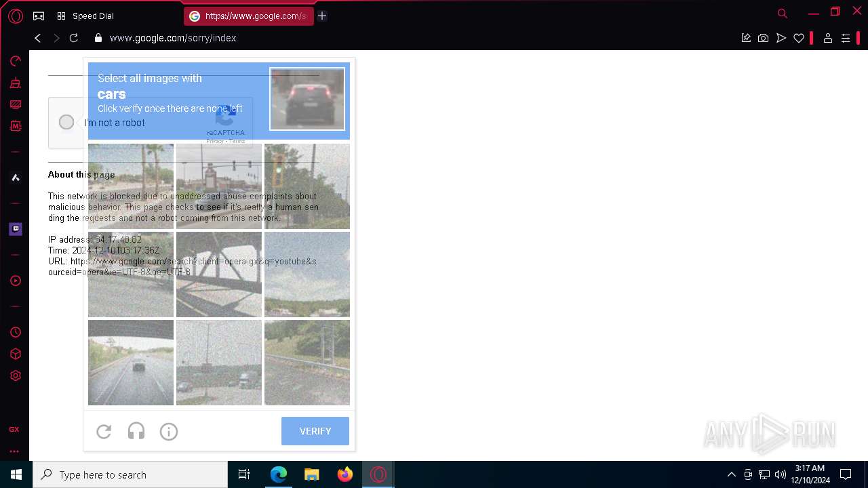Open the search tabs magnifier icon
Image resolution: width=868 pixels, height=488 pixels.
point(782,14)
